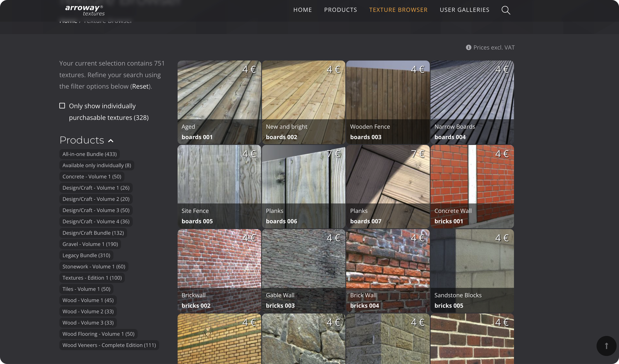Open the yellow brick texture with green band
This screenshot has height=364, width=619.
pyautogui.click(x=219, y=339)
